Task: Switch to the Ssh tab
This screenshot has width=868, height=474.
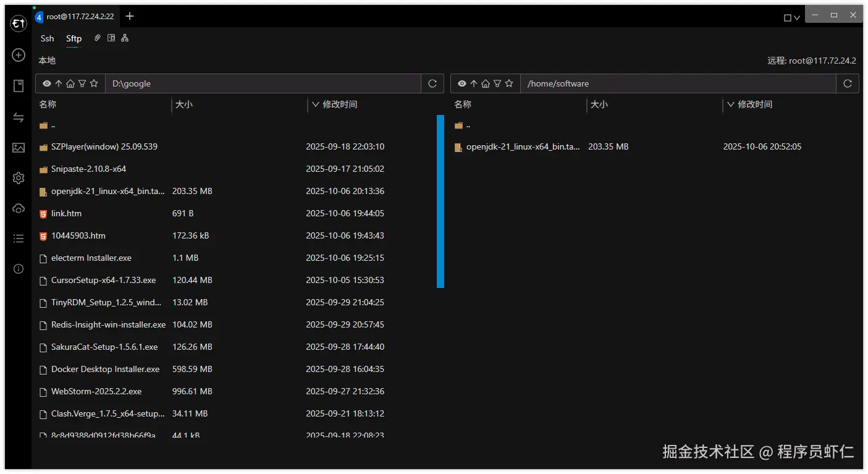Action: tap(48, 38)
